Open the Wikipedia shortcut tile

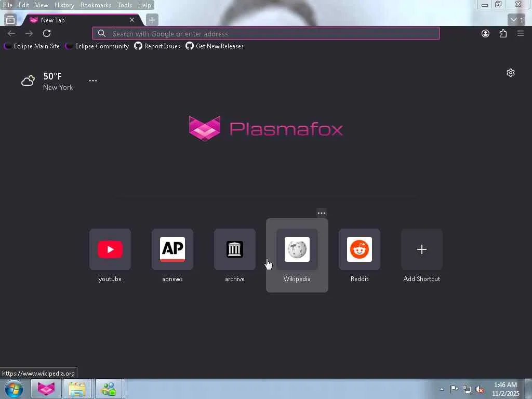click(297, 255)
